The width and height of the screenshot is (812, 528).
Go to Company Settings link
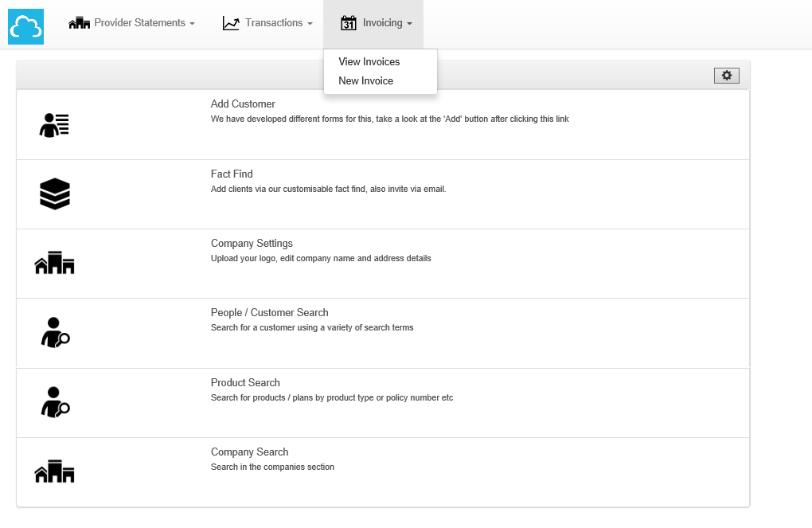tap(252, 243)
